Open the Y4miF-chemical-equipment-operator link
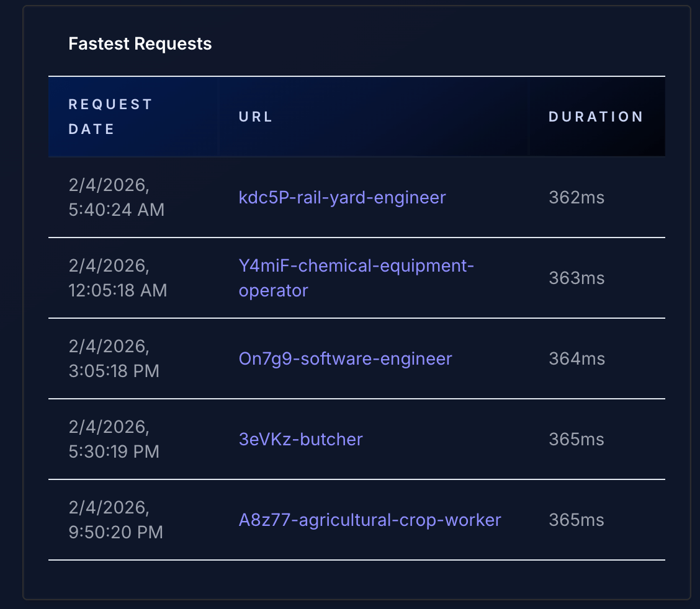This screenshot has height=609, width=700. (x=357, y=278)
